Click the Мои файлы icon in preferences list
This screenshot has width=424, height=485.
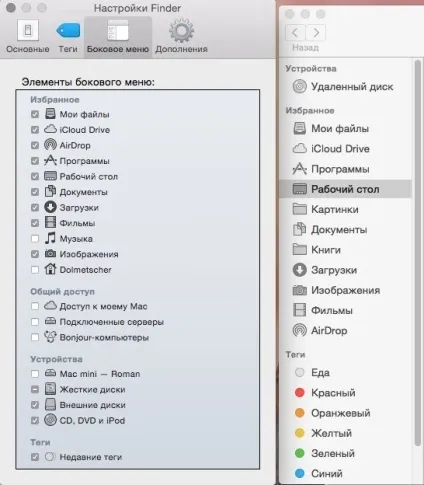[x=50, y=114]
